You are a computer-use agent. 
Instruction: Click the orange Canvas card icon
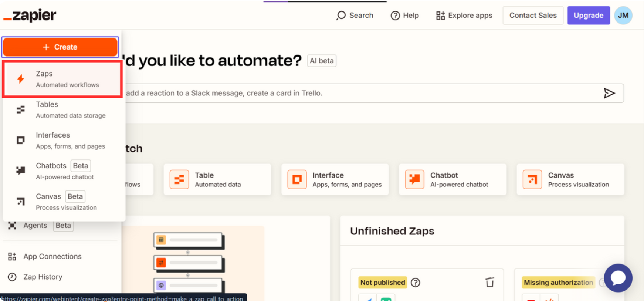(x=532, y=179)
